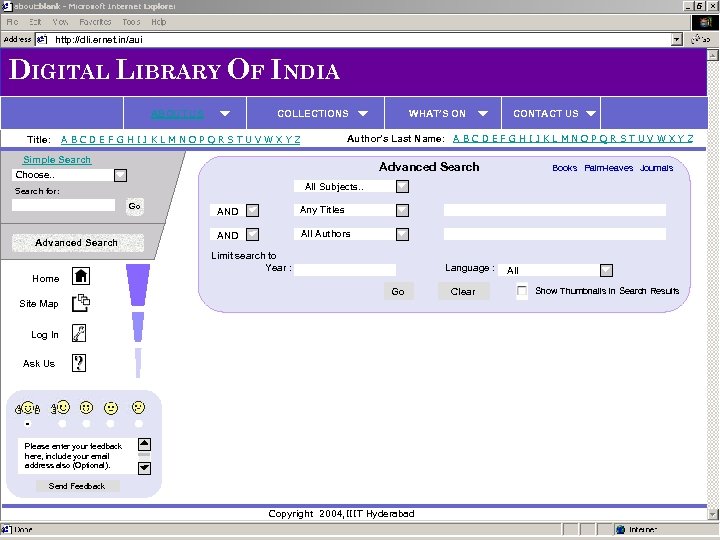
Task: Choose radio button under neutral face
Action: [110, 423]
